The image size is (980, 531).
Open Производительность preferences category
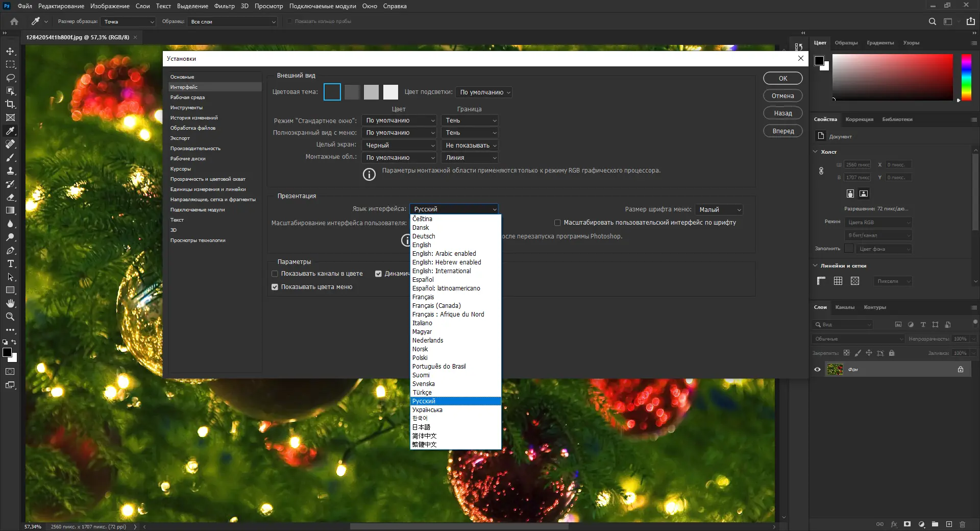(215, 149)
